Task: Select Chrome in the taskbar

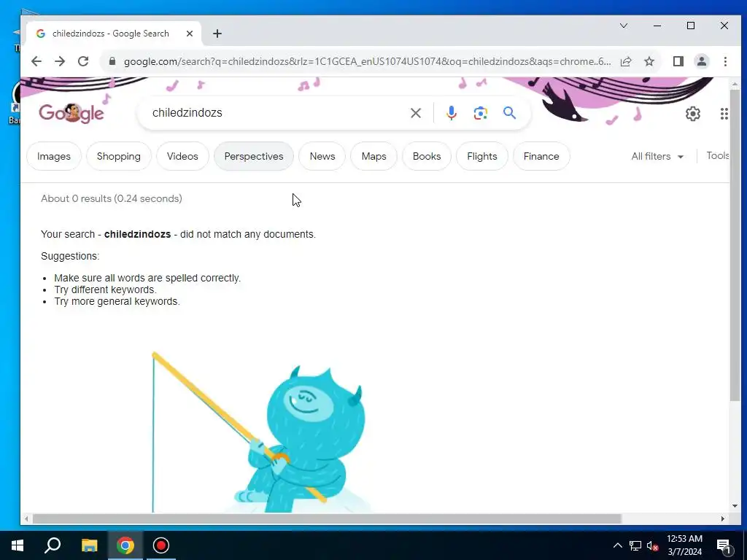Action: (x=125, y=545)
